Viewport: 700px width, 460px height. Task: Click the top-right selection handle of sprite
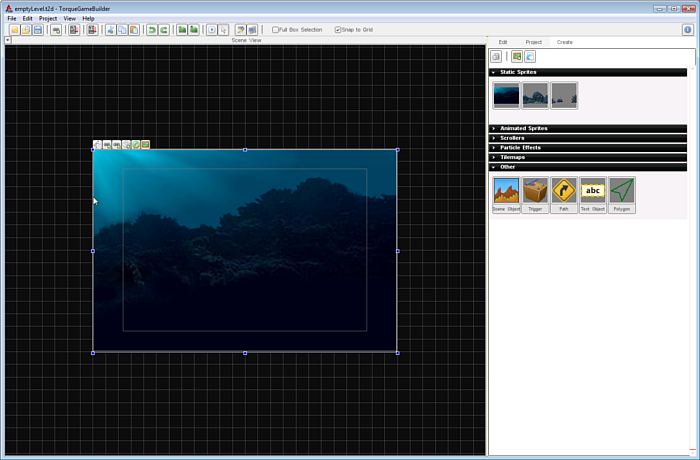[397, 150]
